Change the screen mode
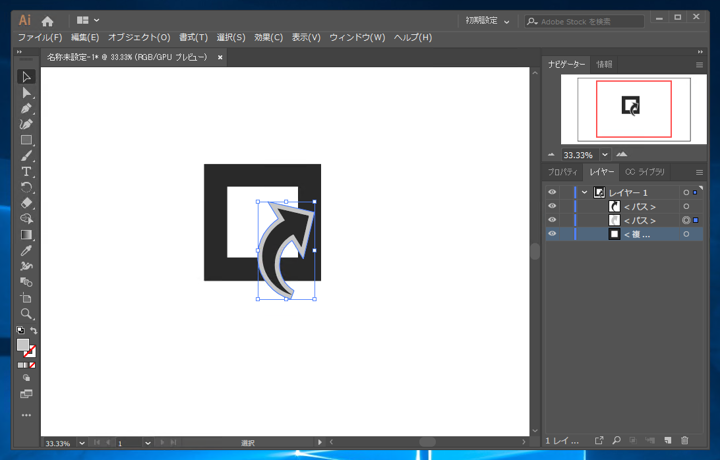Screen dimensions: 720x460 [26, 394]
